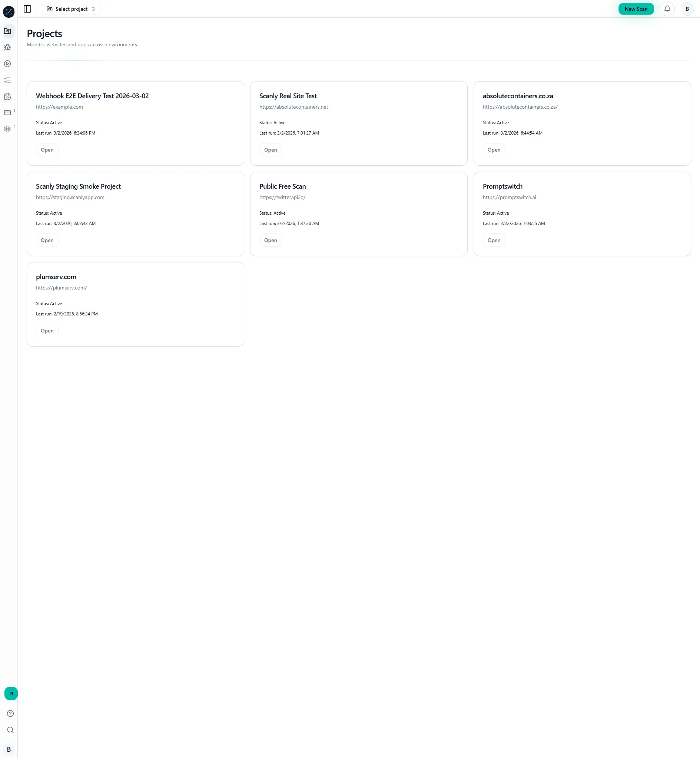Open the Select project dropdown
700x758 pixels.
[x=71, y=9]
